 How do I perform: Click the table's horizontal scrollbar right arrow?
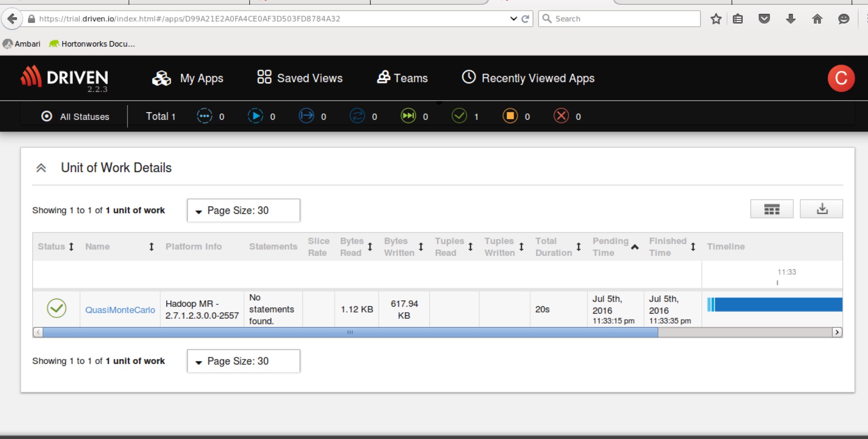pos(837,332)
